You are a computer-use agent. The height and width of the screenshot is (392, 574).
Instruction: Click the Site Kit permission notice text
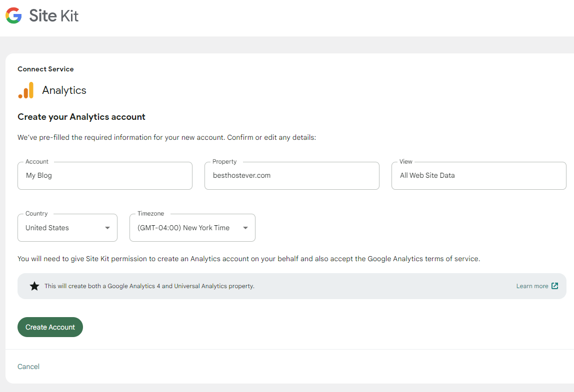(249, 259)
